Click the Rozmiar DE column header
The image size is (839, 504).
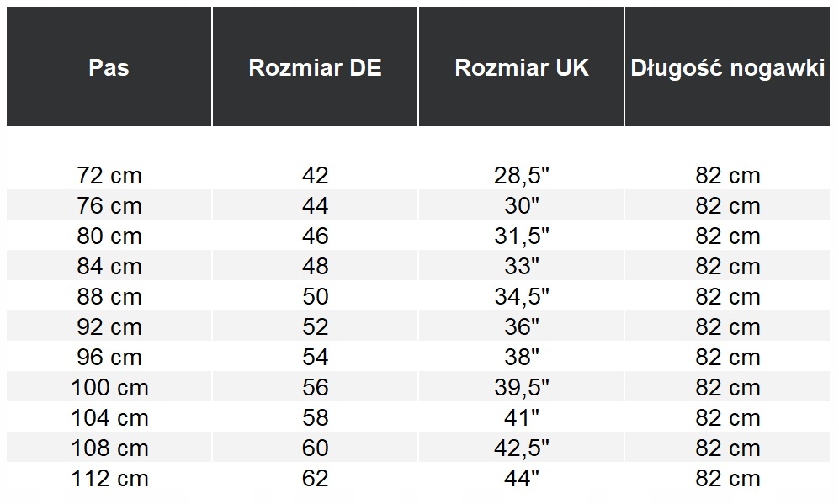pyautogui.click(x=315, y=67)
